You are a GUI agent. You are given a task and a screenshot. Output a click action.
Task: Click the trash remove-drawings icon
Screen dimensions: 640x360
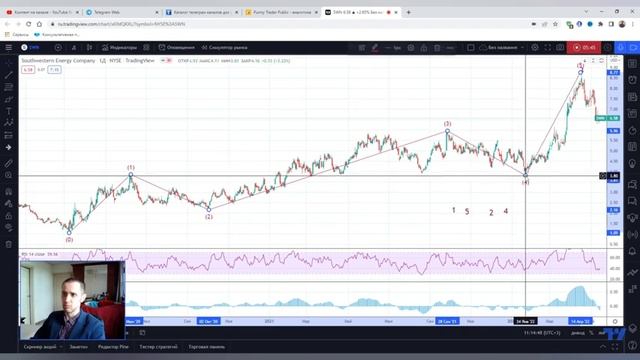coord(9,244)
